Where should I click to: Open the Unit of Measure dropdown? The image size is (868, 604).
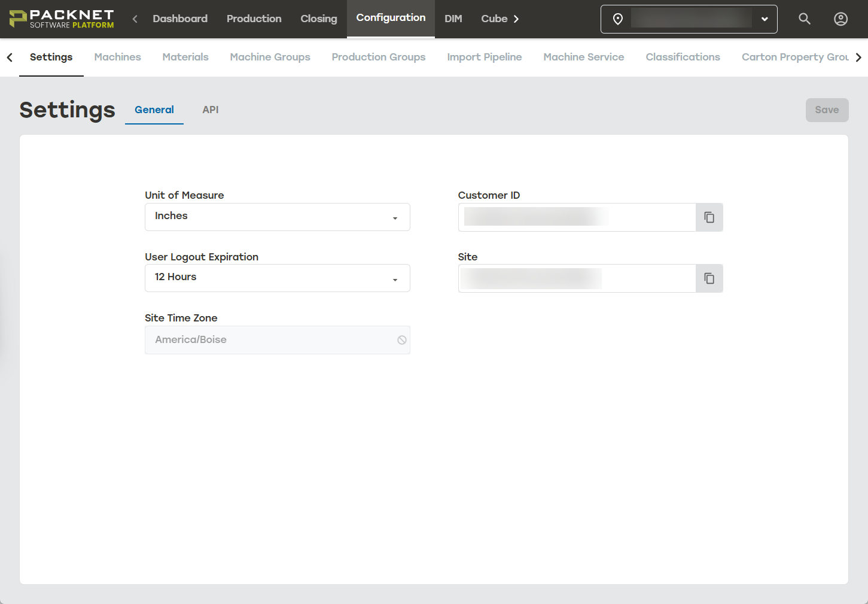[x=278, y=217]
